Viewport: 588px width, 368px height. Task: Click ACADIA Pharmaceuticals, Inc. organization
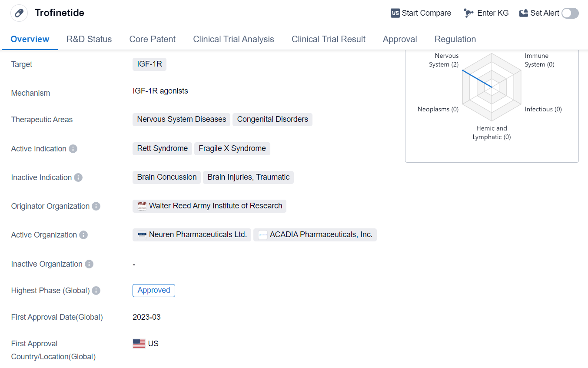point(315,234)
